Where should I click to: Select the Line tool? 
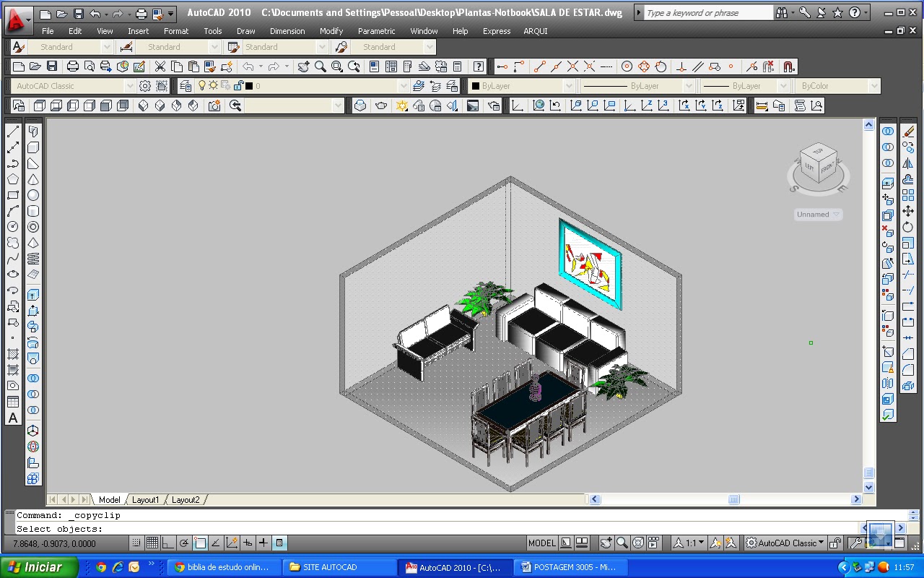(12, 131)
